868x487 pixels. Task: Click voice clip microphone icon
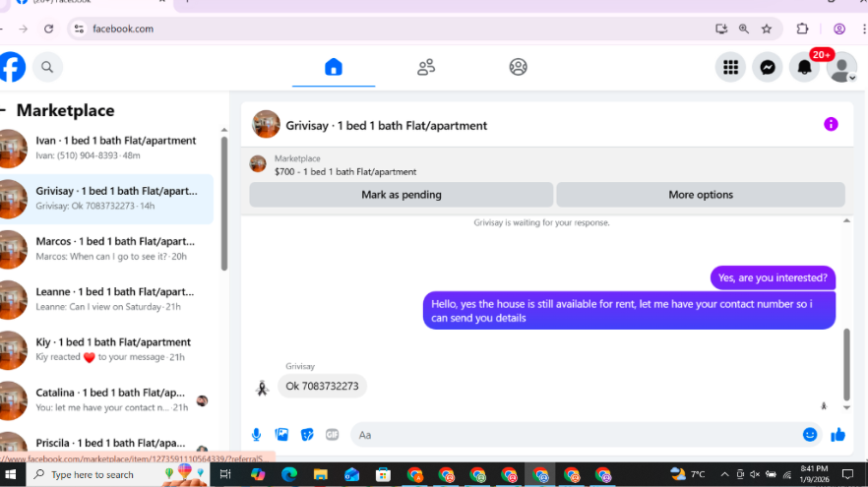(x=256, y=435)
